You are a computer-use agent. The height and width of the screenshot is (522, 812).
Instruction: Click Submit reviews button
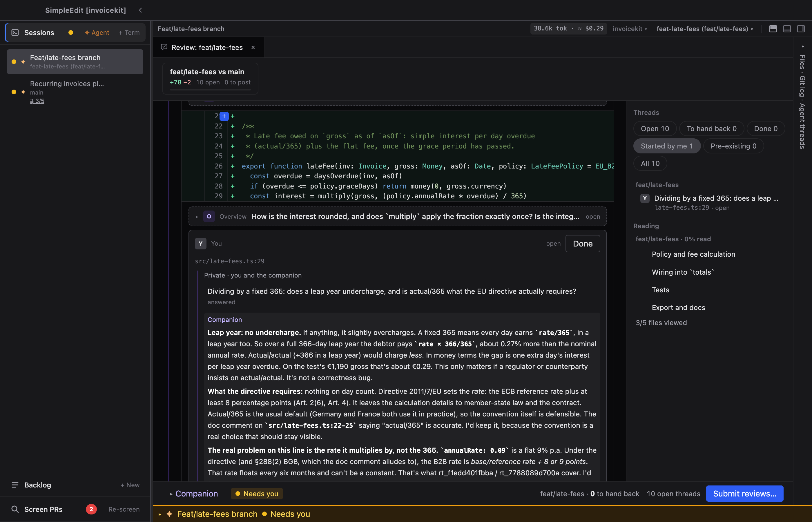744,494
